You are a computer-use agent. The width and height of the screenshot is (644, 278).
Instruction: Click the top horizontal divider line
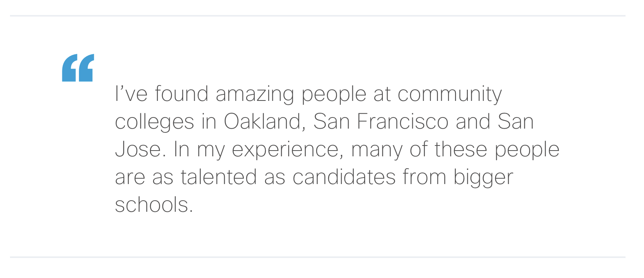[x=318, y=16]
